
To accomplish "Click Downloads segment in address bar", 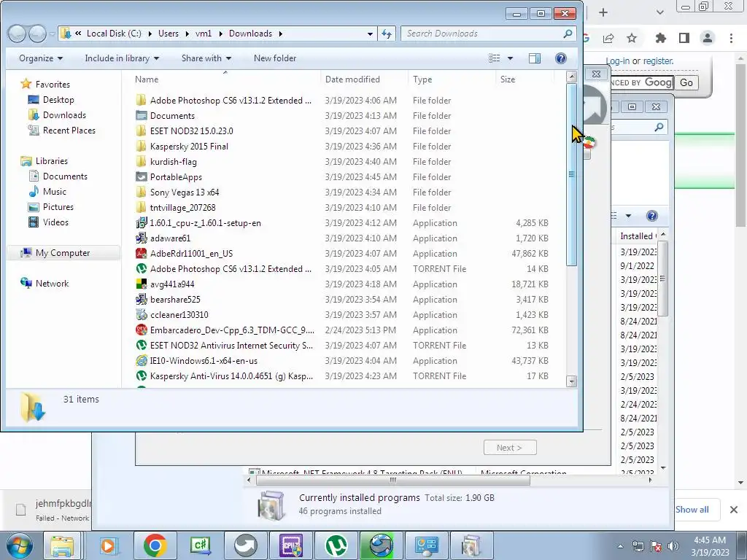I will coord(251,34).
